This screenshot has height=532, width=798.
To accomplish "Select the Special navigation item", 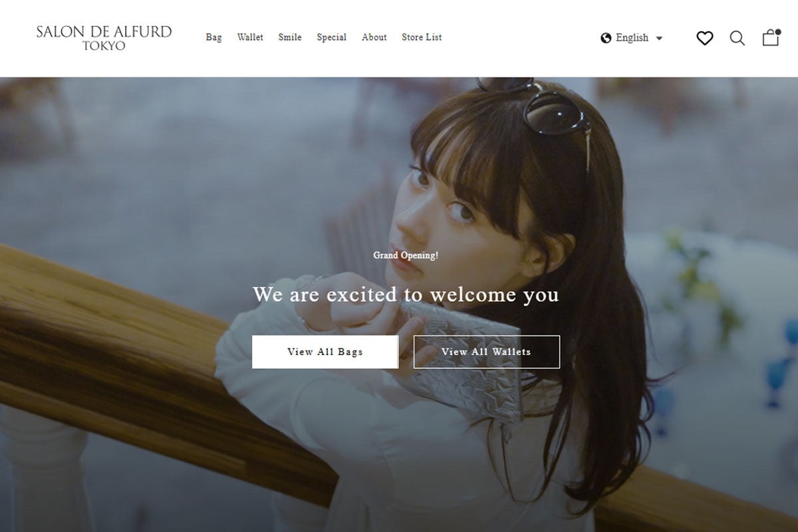I will click(x=331, y=37).
